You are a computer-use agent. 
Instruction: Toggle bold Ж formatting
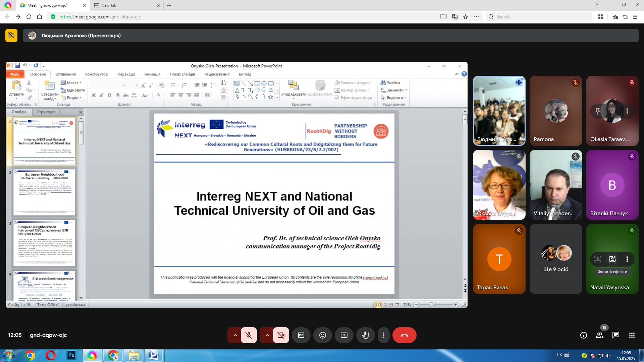94,95
